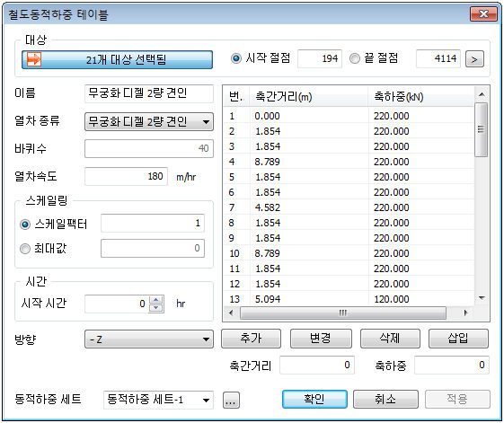Select the 최대값 scaling radio button

coord(25,249)
